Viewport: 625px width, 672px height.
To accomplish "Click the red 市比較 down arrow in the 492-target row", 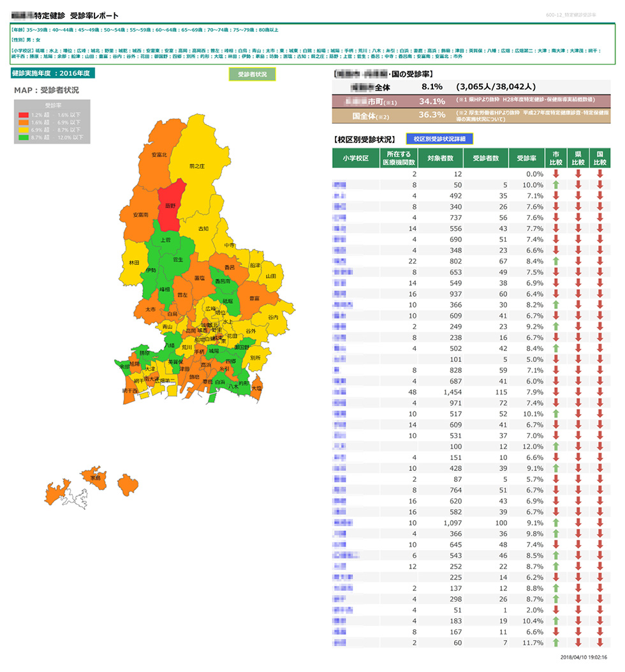I will 555,196.
